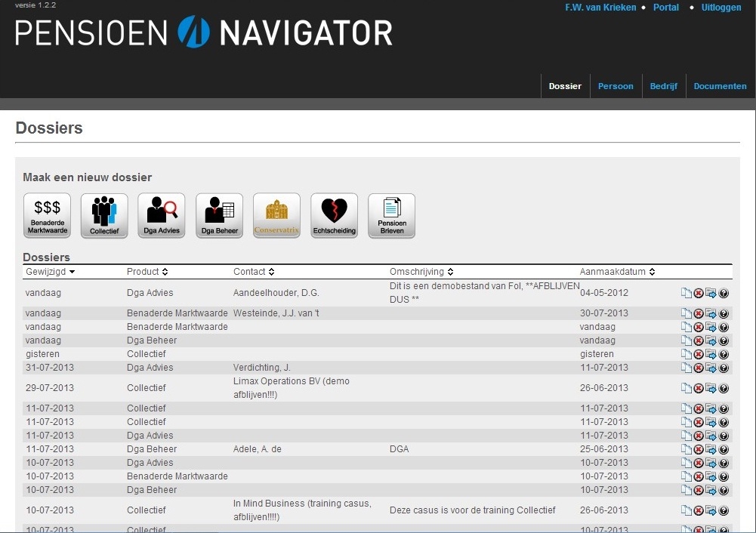Open help for the Adele, A. de dossier

coord(724,449)
